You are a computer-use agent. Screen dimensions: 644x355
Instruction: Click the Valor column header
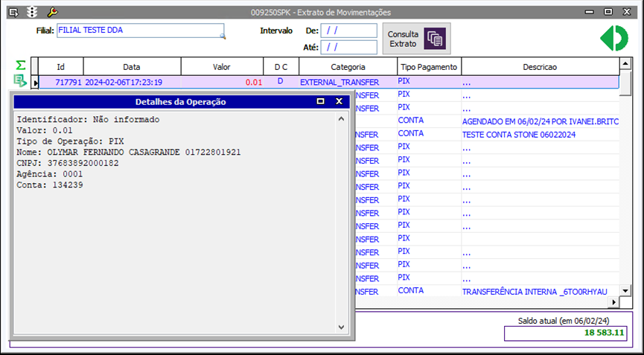pyautogui.click(x=222, y=67)
